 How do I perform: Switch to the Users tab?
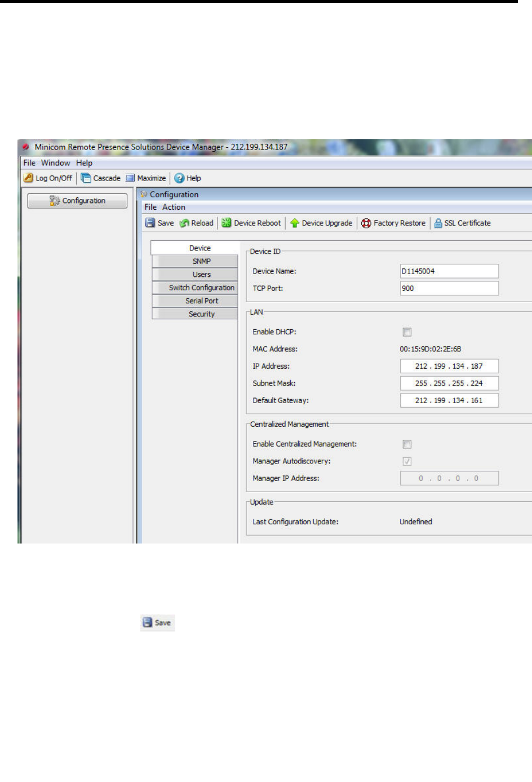tap(195, 274)
